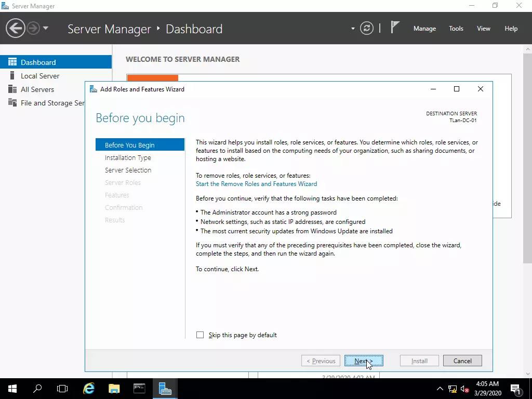The height and width of the screenshot is (399, 532).
Task: Click the File and Storage icon
Action: [12, 102]
